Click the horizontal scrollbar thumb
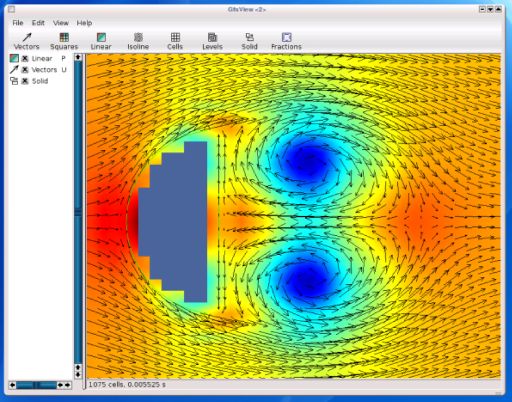Image resolution: width=512 pixels, height=402 pixels. coord(36,385)
